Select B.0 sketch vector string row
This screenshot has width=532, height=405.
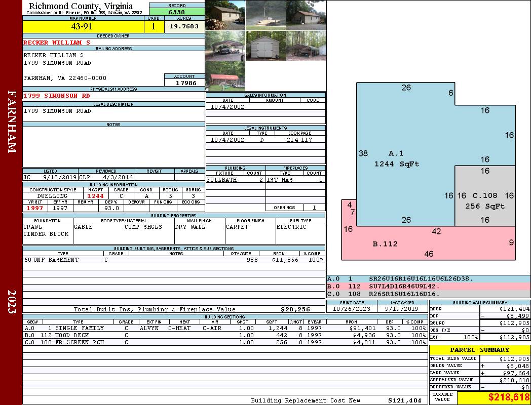(429, 287)
